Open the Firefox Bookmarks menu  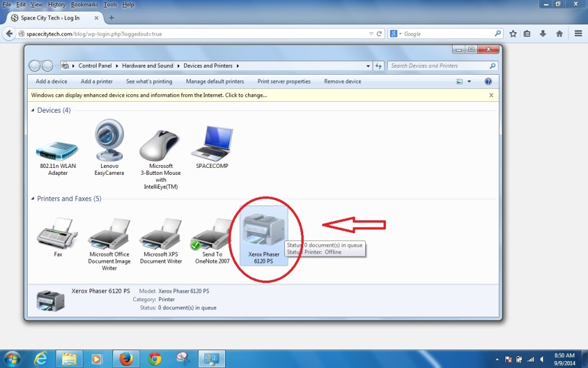point(84,5)
